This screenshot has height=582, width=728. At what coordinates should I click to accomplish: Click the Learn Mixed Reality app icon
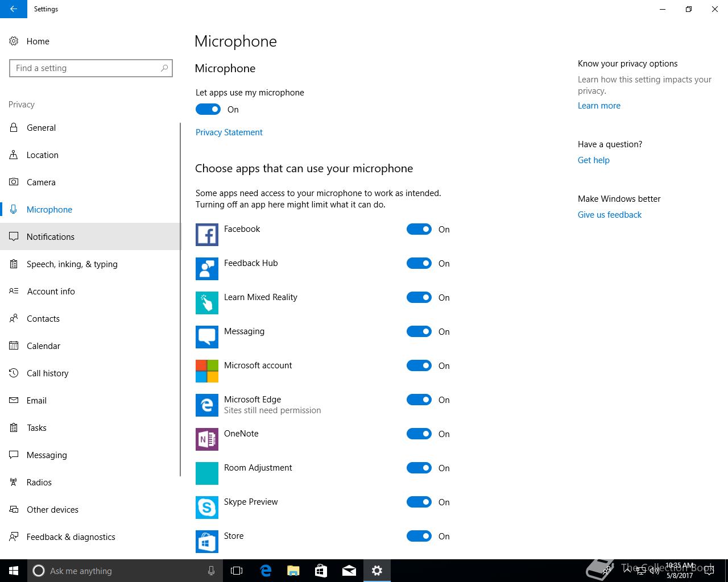pyautogui.click(x=207, y=303)
